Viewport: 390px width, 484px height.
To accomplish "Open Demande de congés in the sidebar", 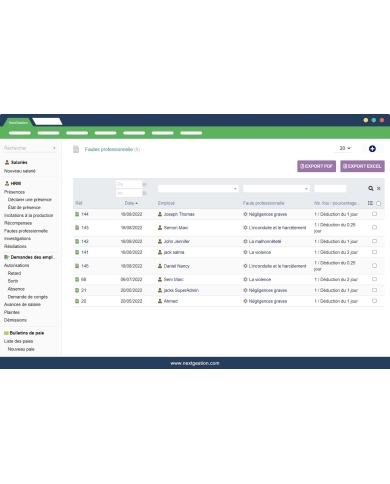I will click(x=28, y=297).
